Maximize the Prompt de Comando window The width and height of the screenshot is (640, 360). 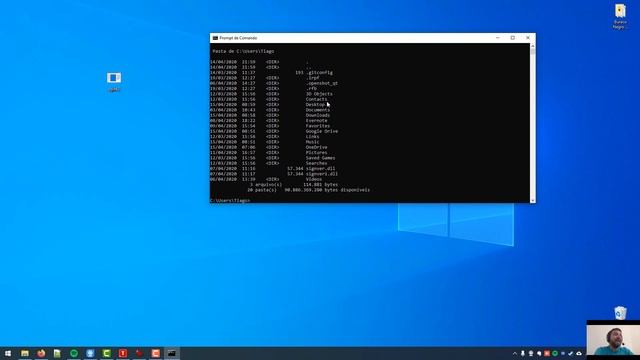coord(513,38)
